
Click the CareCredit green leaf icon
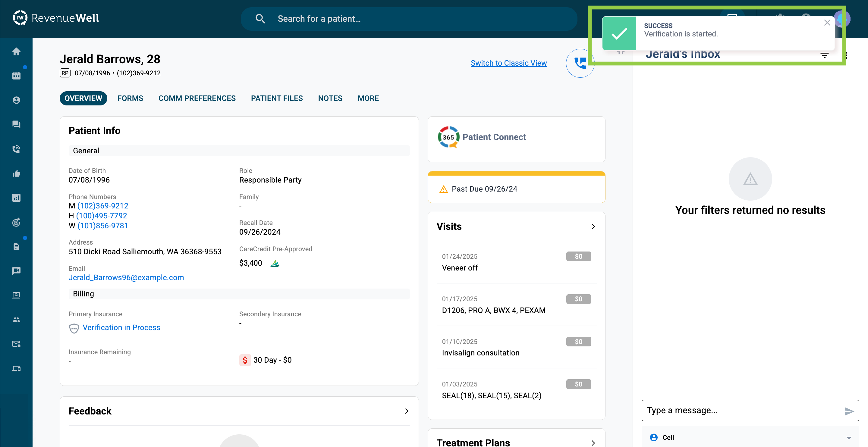point(275,264)
